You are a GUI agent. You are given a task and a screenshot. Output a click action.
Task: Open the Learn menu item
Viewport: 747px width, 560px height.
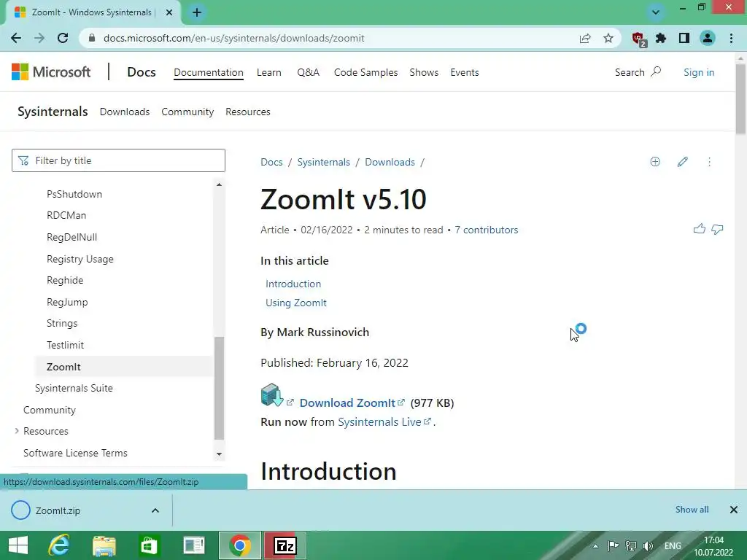268,72
